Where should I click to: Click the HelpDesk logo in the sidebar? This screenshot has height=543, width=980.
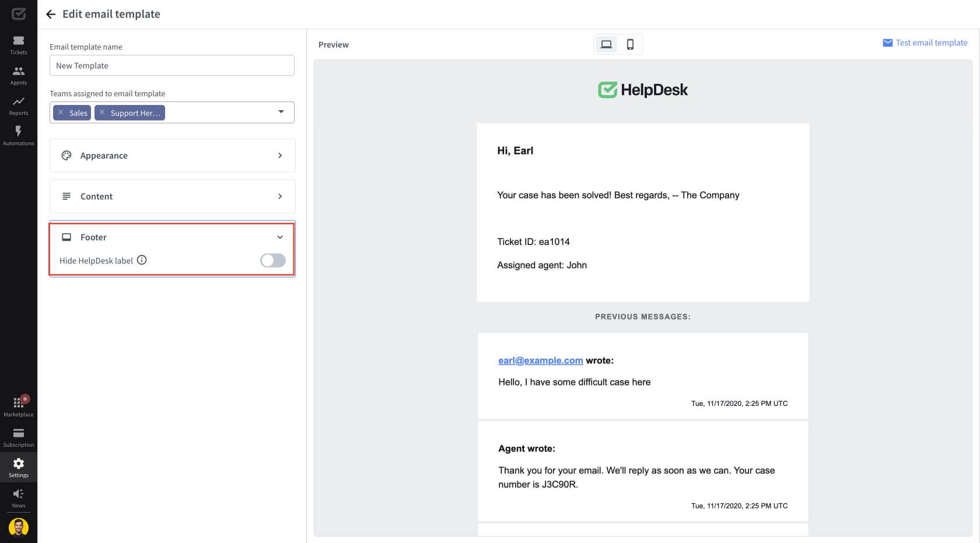[x=19, y=13]
